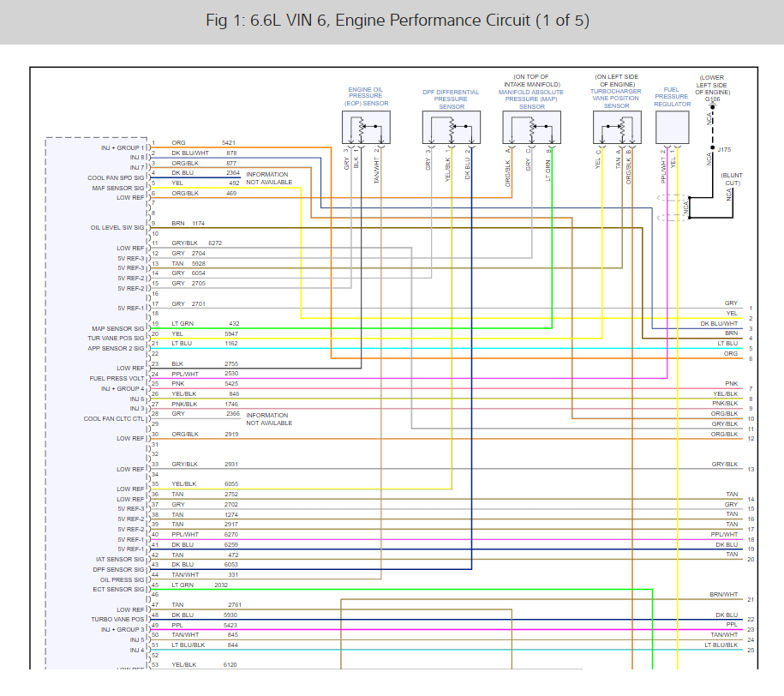Select the 'ECT SENSOR SIG' label
Screen dimensions: 784x696
point(118,590)
